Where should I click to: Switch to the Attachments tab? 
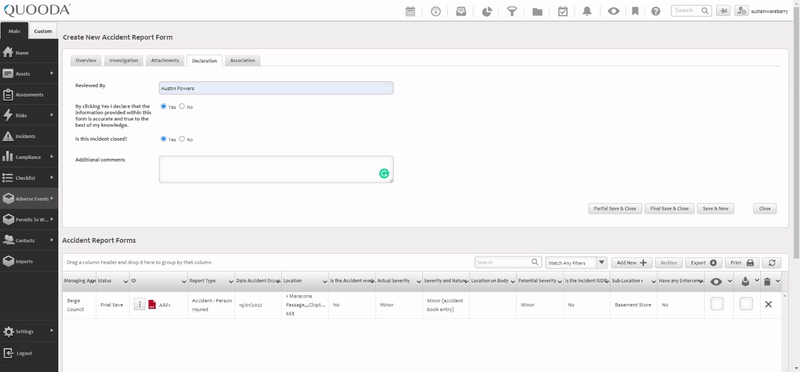click(165, 60)
